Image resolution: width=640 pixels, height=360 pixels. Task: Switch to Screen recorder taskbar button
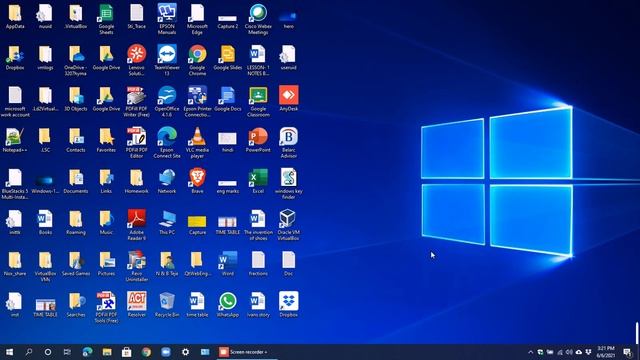(247, 352)
